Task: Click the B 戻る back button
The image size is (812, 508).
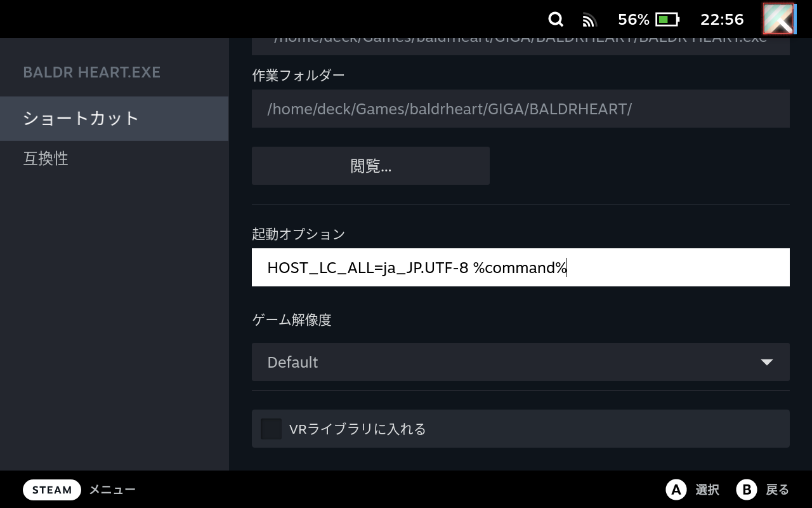Action: click(x=763, y=490)
